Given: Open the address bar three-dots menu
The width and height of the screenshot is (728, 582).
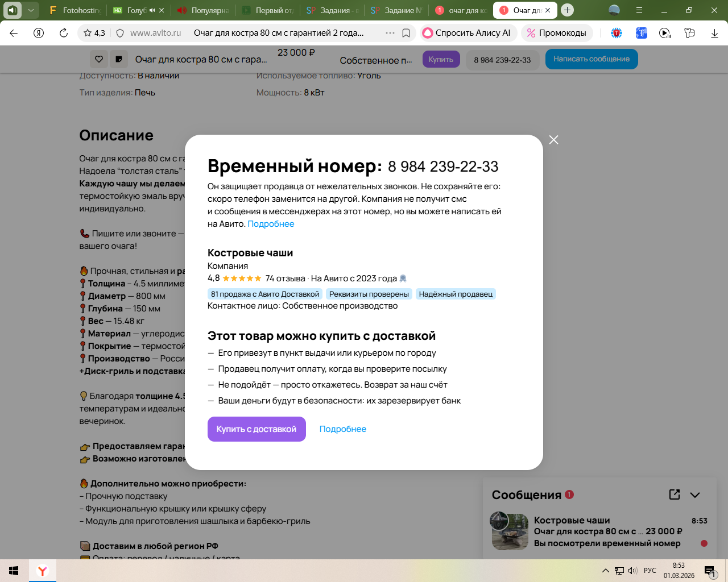Looking at the screenshot, I should (x=390, y=33).
